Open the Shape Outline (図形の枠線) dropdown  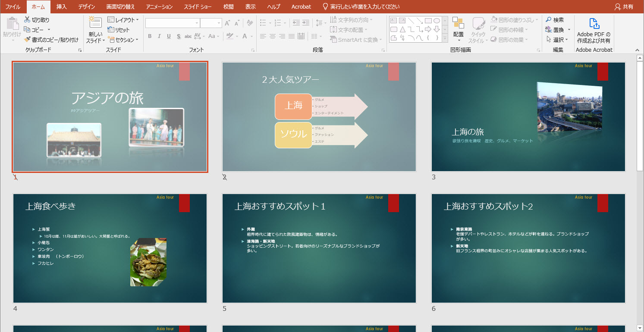coord(509,30)
